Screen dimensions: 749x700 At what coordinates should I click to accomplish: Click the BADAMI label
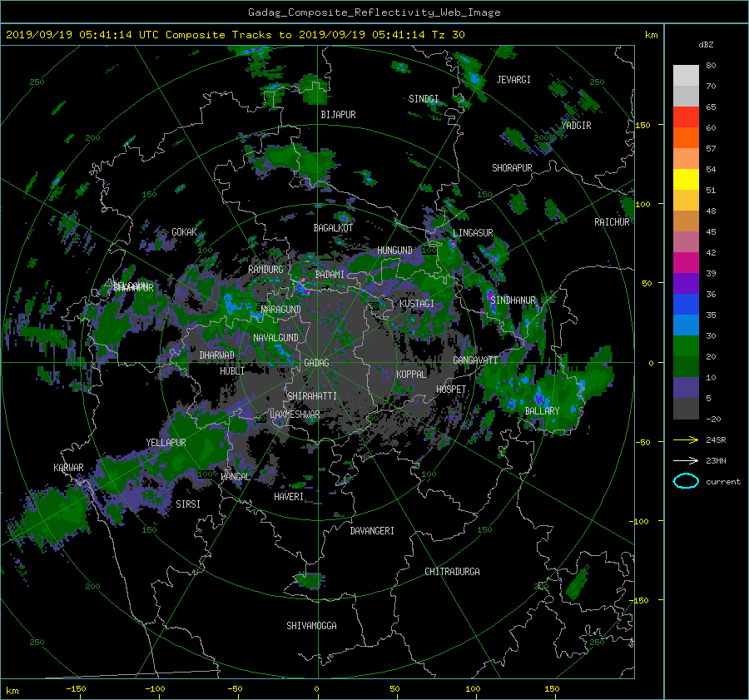pos(330,275)
